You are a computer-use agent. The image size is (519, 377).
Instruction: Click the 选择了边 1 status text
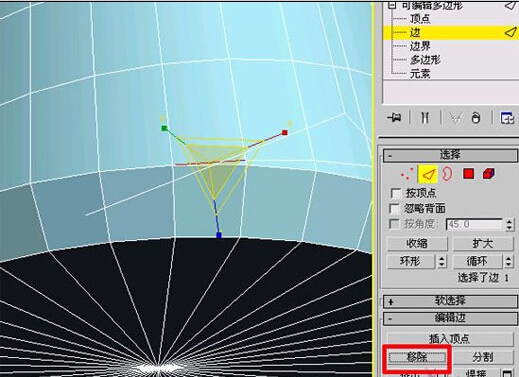[x=483, y=278]
